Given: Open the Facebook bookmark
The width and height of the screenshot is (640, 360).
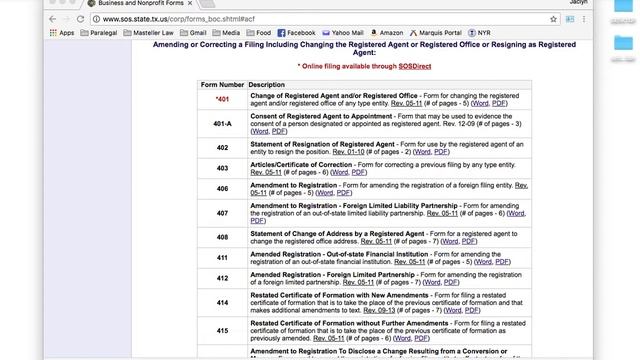Looking at the screenshot, I should tap(296, 33).
